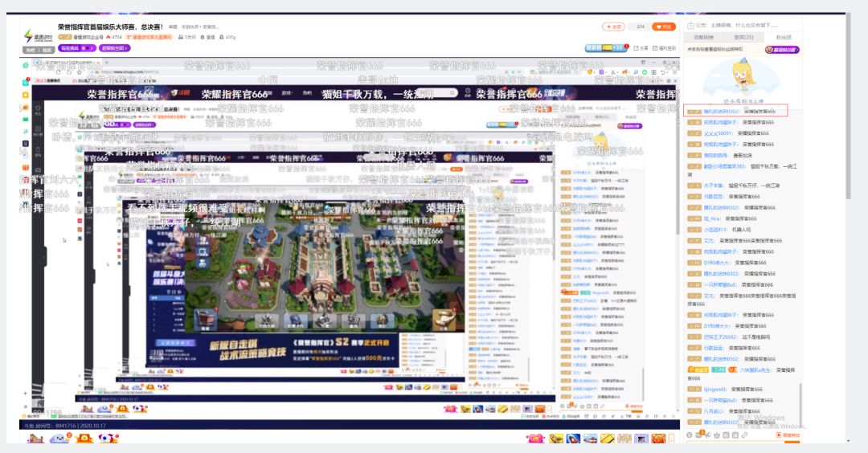Open the 雷霆游戏 streamer avatar logo
Viewport: 868px width, 453px height.
click(x=38, y=36)
